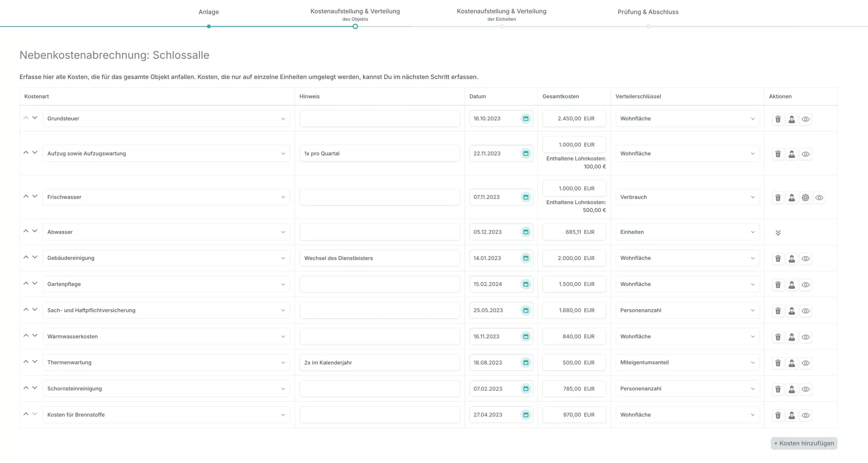Open Grundsteuer Kostenart dropdown

pyautogui.click(x=166, y=119)
